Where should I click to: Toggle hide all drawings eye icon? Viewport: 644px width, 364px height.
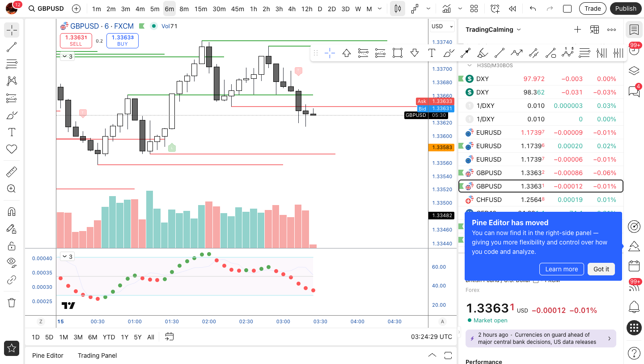point(12,263)
